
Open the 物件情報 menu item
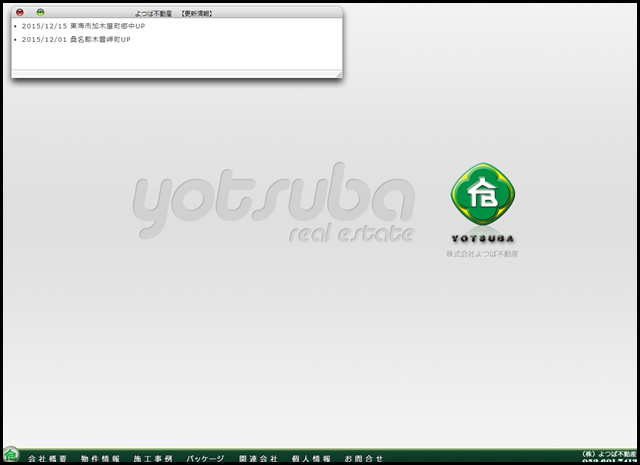(100, 458)
